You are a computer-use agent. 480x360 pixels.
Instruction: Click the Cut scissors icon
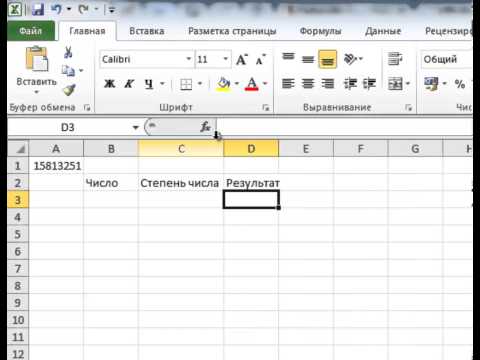[68, 52]
